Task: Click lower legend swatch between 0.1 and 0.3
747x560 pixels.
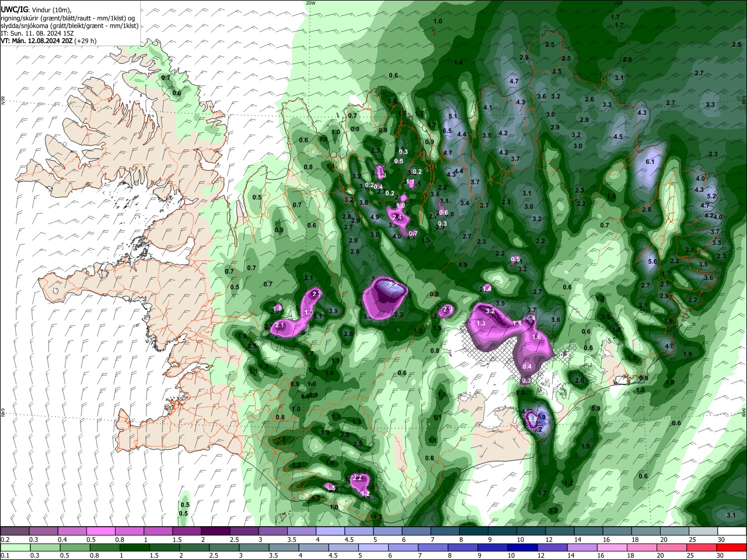Action: click(x=15, y=547)
